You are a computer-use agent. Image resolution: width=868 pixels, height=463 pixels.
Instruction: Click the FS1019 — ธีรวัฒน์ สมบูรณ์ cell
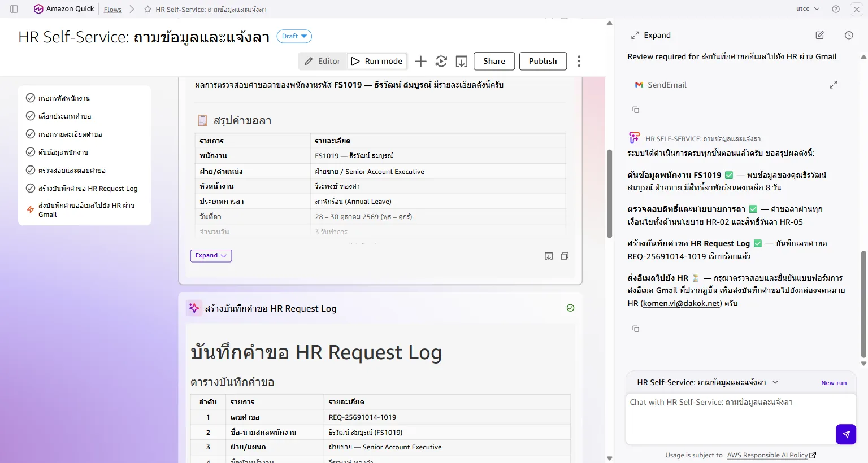pos(438,156)
